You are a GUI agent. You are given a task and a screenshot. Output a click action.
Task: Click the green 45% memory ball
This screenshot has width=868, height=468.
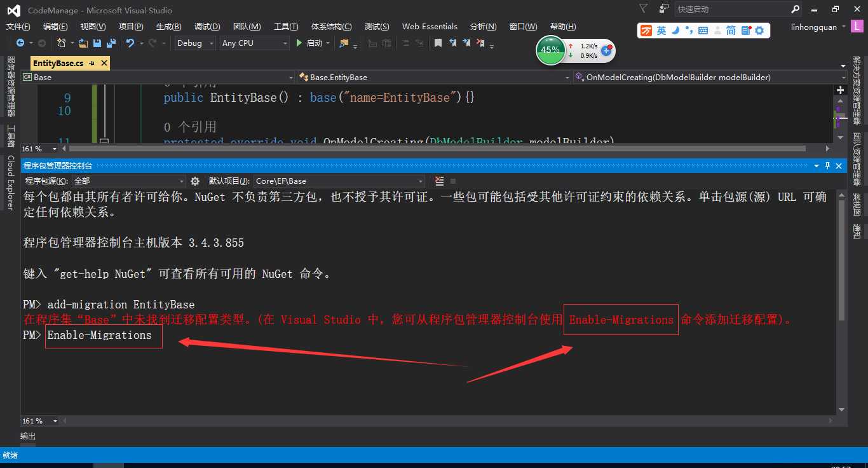click(x=550, y=50)
